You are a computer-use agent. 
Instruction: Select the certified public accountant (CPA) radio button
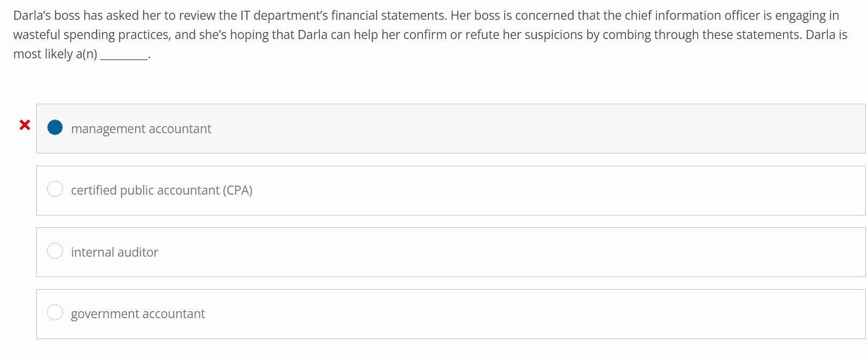55,189
